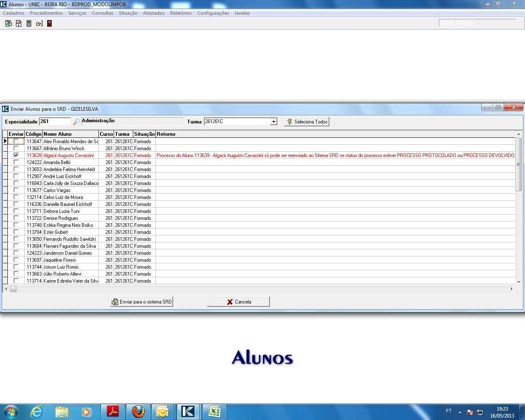Open Adobe Reader from the taskbar
The width and height of the screenshot is (525, 420).
(x=113, y=411)
